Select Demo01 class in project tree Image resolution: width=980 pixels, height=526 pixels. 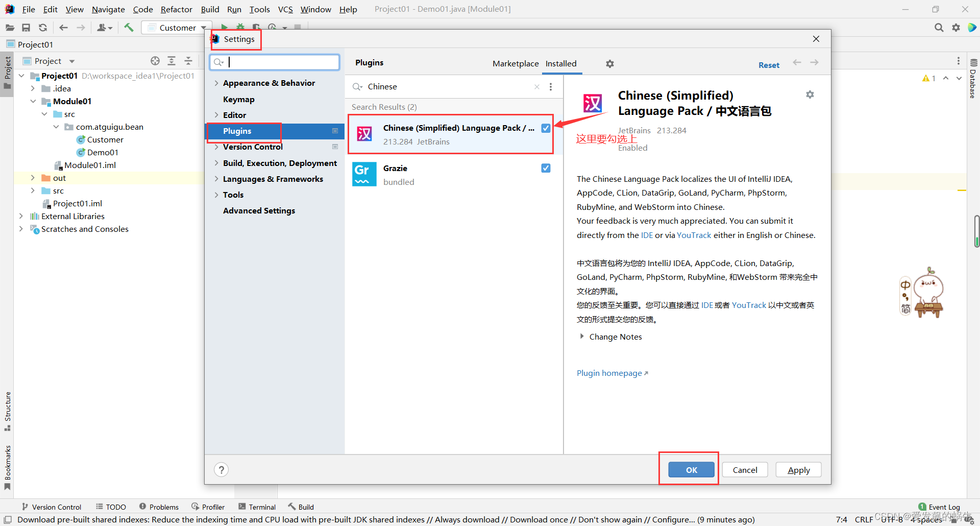103,152
